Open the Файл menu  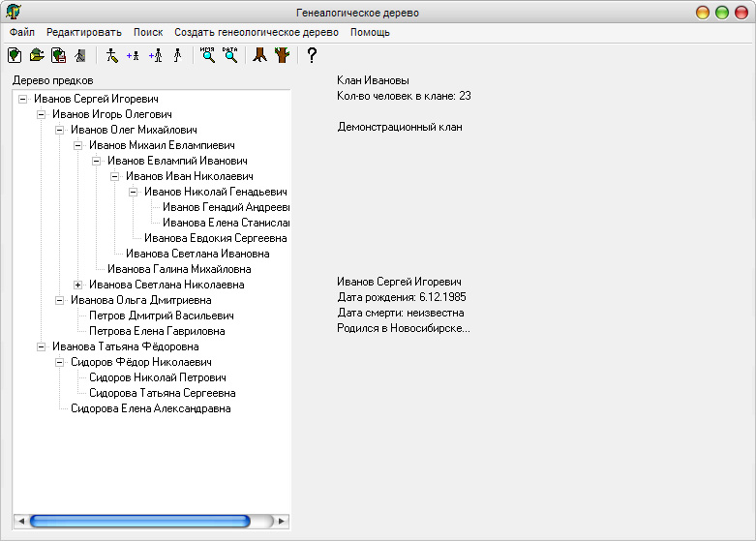click(x=21, y=32)
